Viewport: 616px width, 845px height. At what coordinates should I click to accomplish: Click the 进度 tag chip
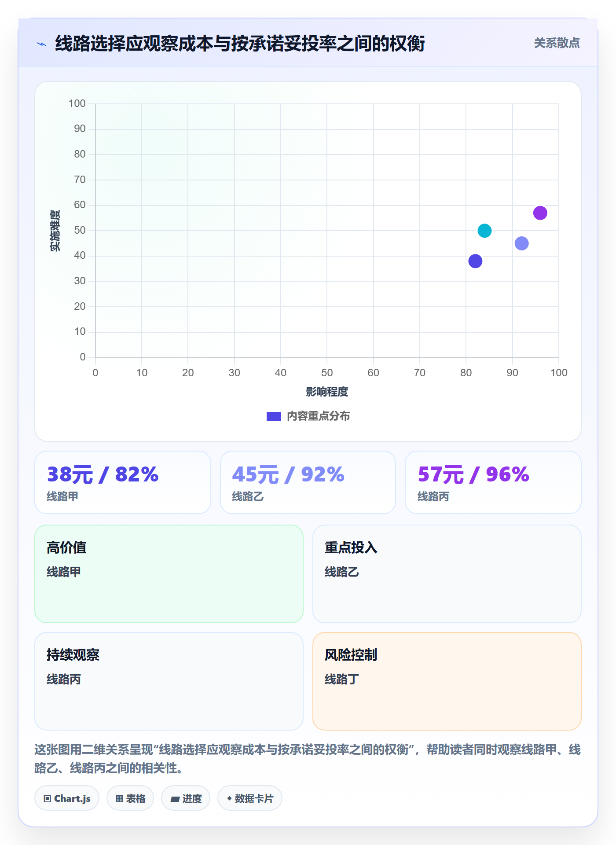[x=186, y=798]
